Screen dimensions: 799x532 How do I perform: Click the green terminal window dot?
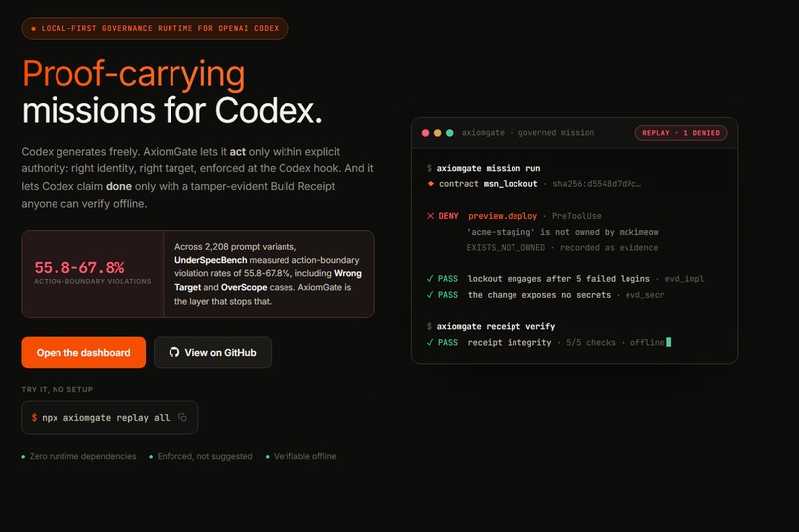coord(450,133)
